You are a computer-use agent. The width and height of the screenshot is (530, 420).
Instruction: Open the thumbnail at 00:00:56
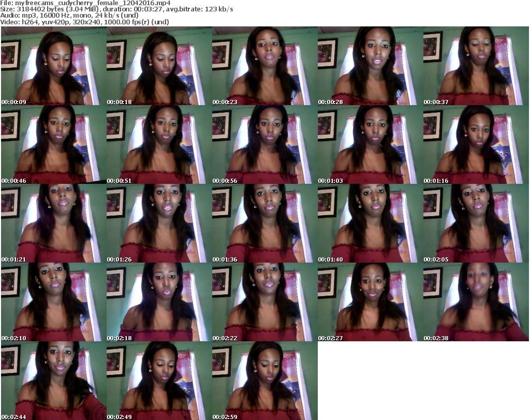coord(264,144)
